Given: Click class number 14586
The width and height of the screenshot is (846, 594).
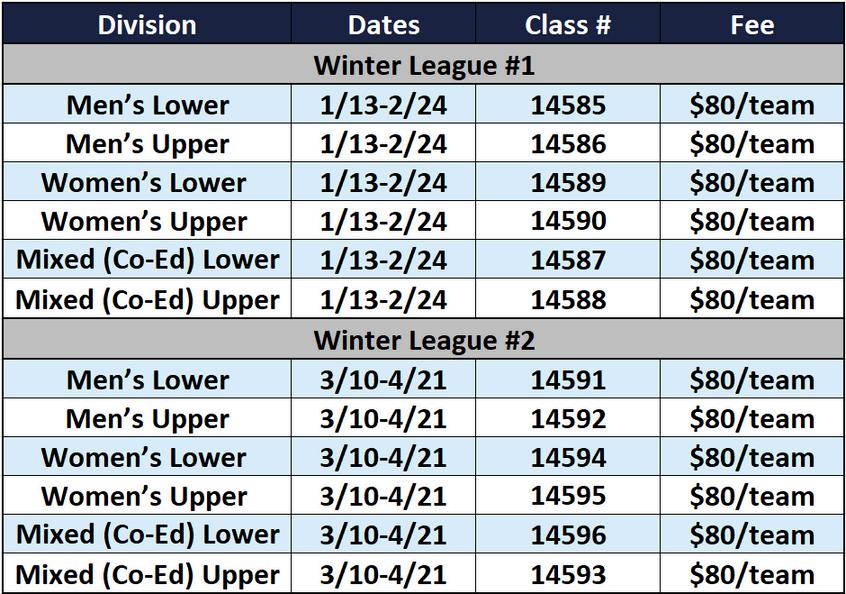Looking at the screenshot, I should click(568, 144).
